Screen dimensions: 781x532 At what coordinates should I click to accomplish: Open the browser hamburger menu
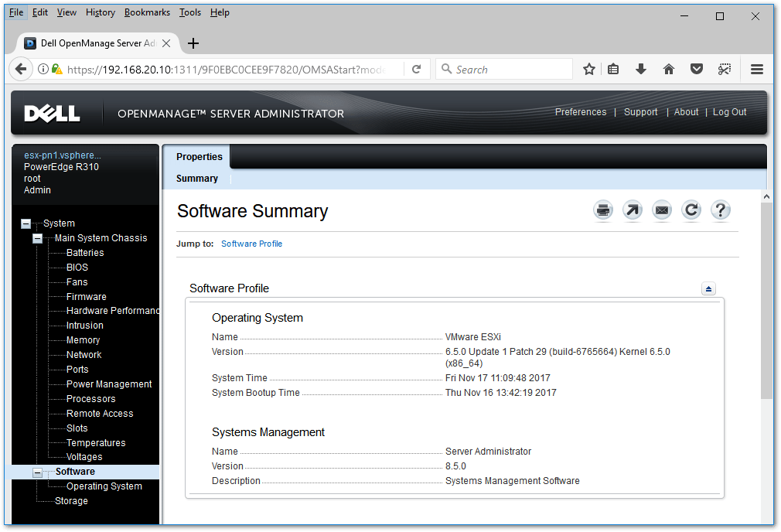click(x=757, y=70)
